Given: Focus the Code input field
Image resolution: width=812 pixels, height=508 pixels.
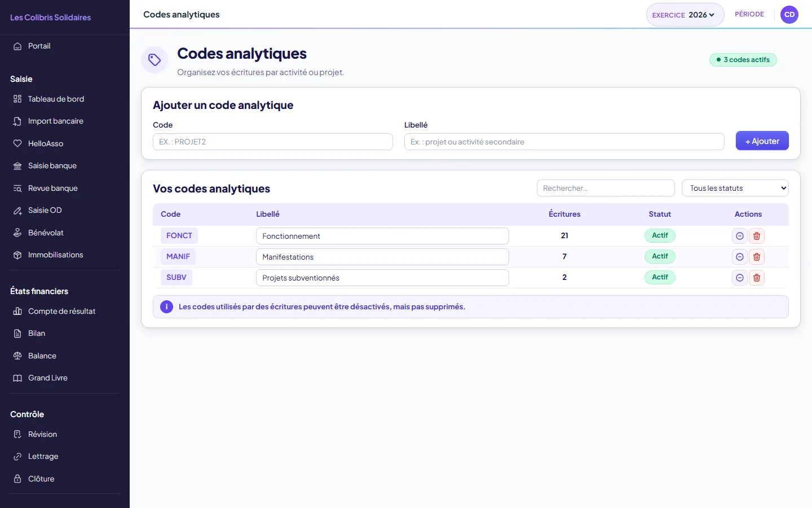Looking at the screenshot, I should pyautogui.click(x=273, y=142).
